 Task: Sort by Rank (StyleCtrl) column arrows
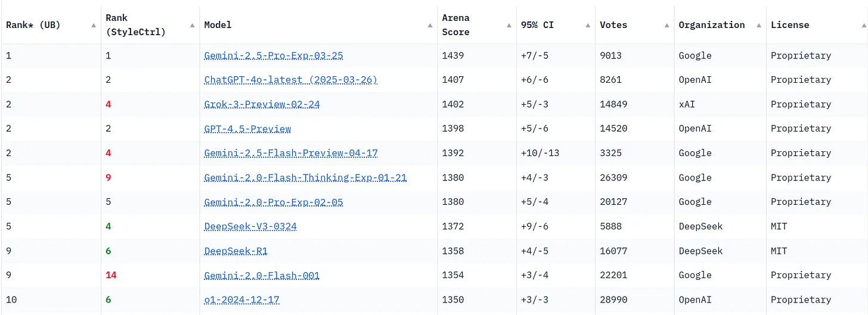click(192, 25)
